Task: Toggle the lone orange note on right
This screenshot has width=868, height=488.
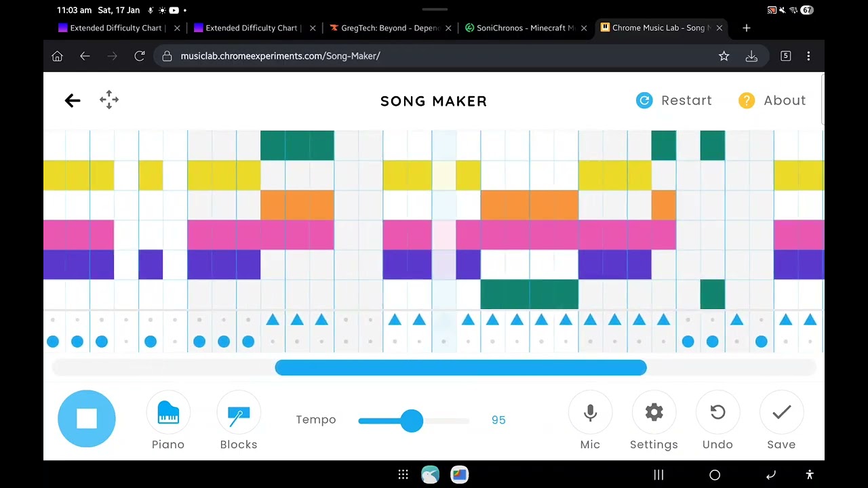Action: 664,205
